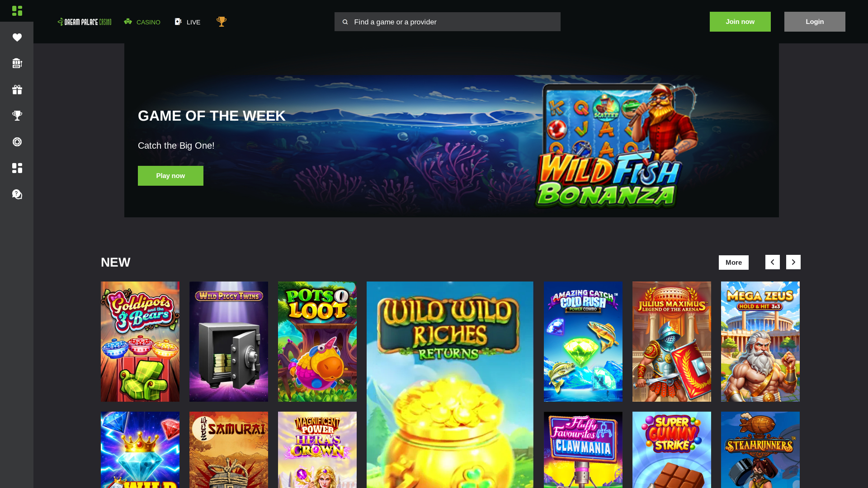
Task: Click Play now on Game of the Week
Action: click(170, 176)
